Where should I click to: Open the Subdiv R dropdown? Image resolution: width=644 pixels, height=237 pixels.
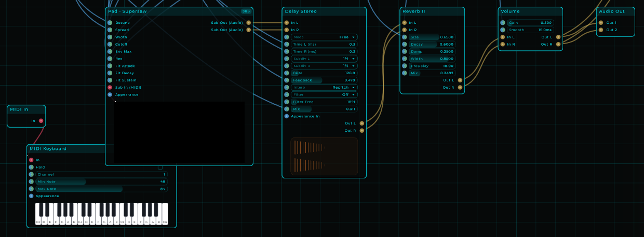point(324,66)
